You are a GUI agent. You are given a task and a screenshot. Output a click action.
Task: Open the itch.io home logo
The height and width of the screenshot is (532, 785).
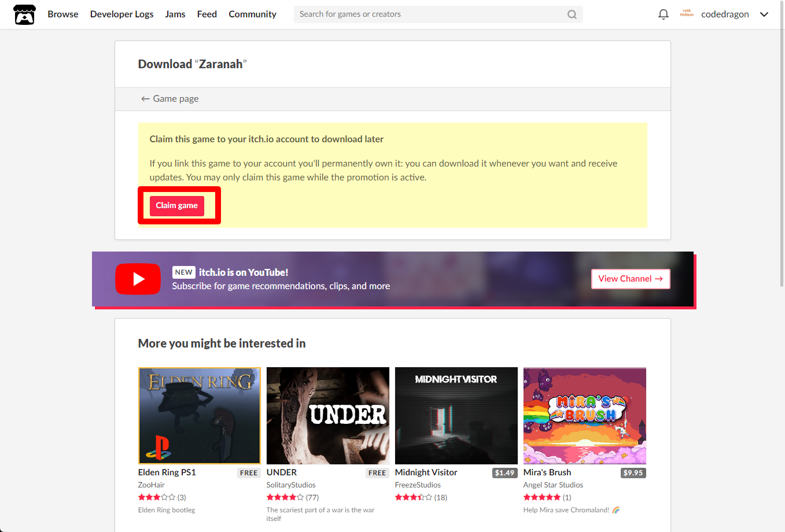click(24, 14)
